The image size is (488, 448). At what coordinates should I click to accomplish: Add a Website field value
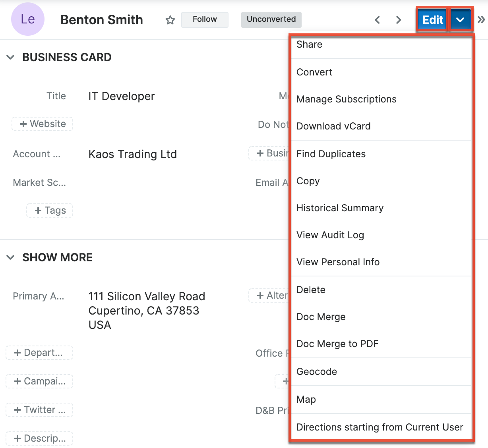point(43,124)
